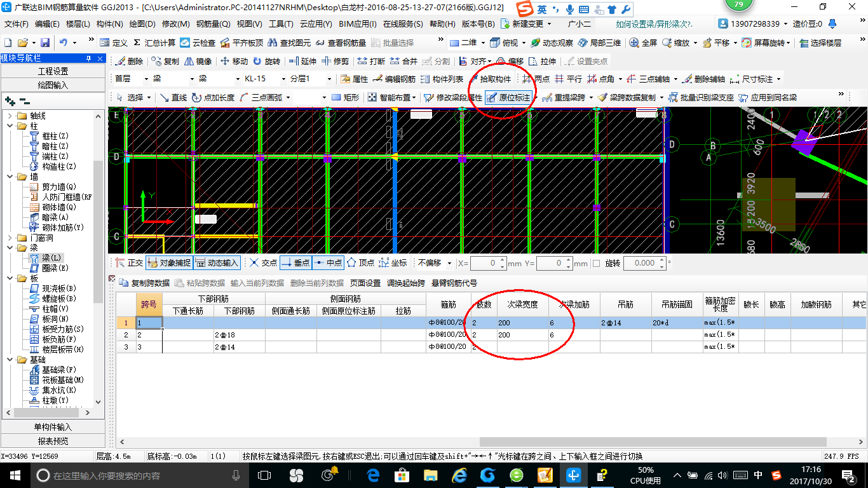The height and width of the screenshot is (488, 868).
Task: Toggle 原位标注 in-place annotation mode
Action: [x=508, y=97]
